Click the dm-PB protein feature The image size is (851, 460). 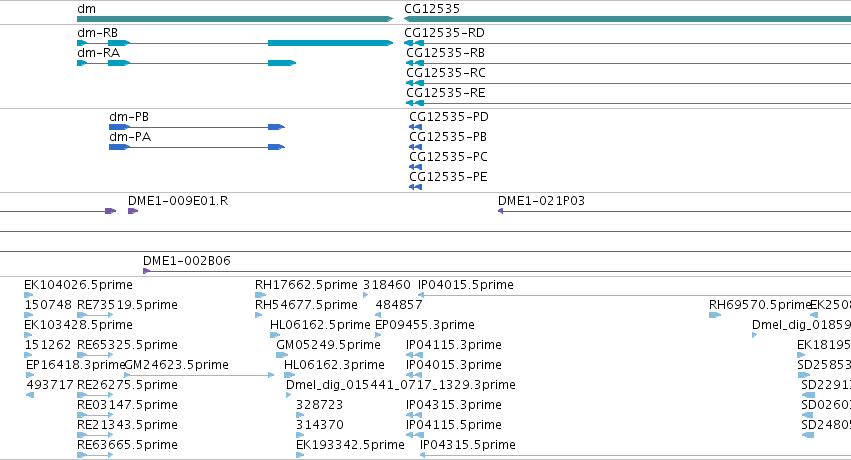pos(197,127)
